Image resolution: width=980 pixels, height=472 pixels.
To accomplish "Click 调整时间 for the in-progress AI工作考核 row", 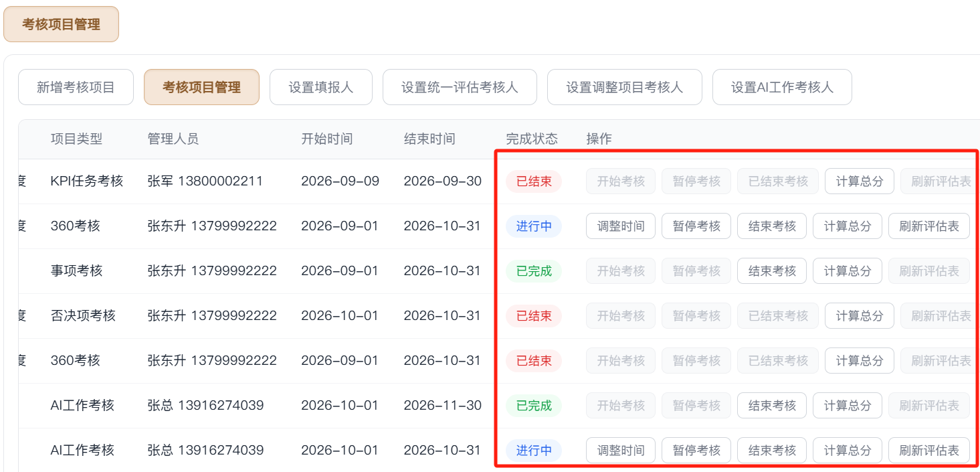I will coord(621,450).
